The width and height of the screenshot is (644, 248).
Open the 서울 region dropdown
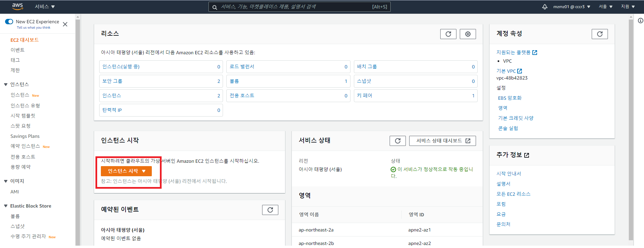[606, 7]
